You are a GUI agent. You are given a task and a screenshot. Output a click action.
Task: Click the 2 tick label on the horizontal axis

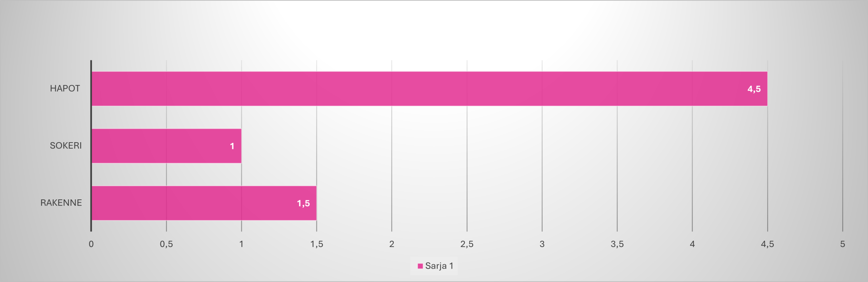(x=392, y=244)
